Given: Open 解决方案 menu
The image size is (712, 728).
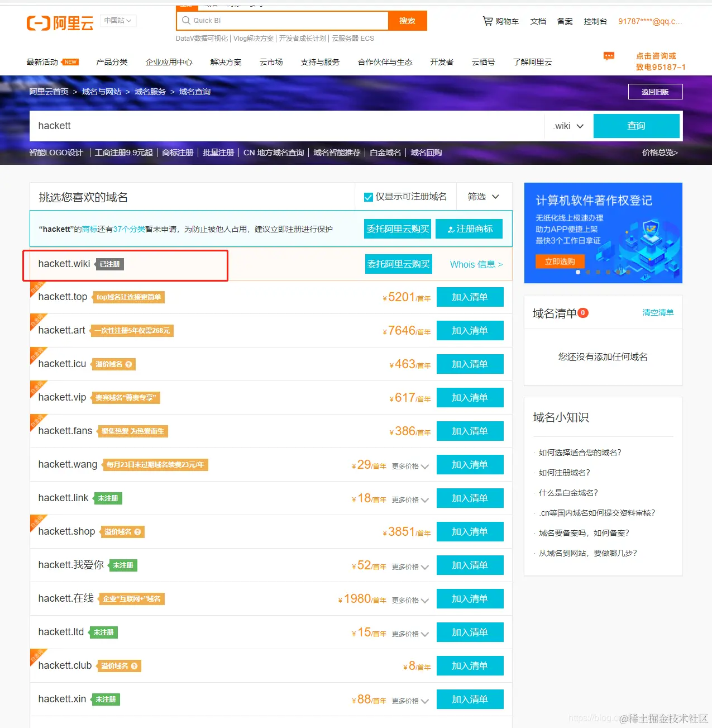Looking at the screenshot, I should click(226, 62).
